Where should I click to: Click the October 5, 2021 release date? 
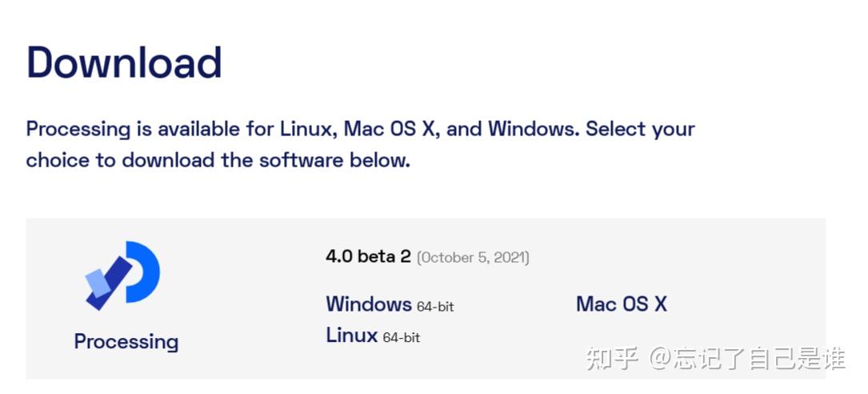(473, 257)
